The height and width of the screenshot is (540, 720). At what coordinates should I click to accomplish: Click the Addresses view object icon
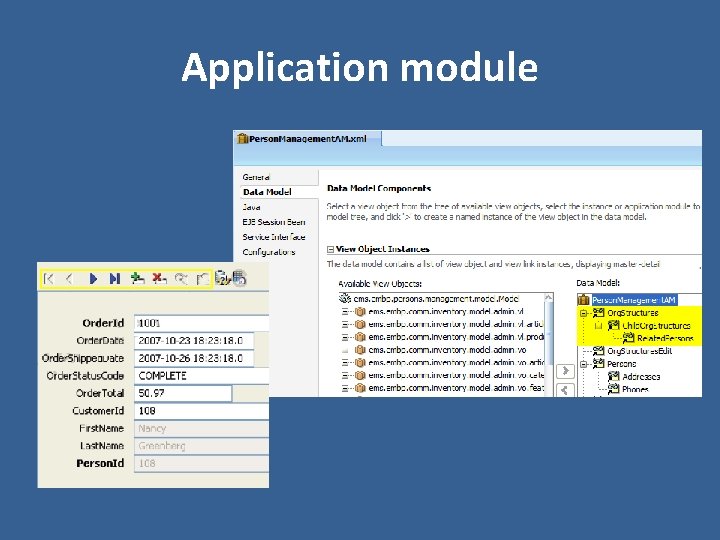613,377
